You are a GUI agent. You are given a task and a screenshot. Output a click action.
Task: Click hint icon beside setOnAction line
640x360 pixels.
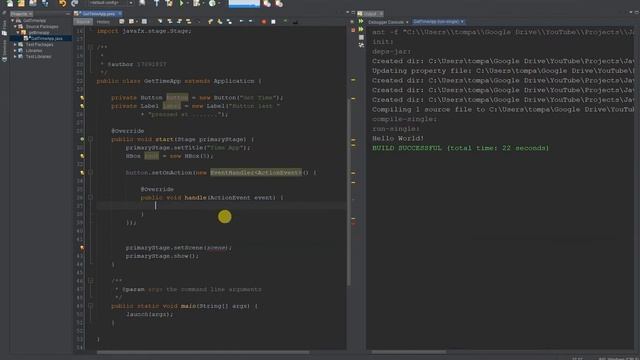(82, 173)
